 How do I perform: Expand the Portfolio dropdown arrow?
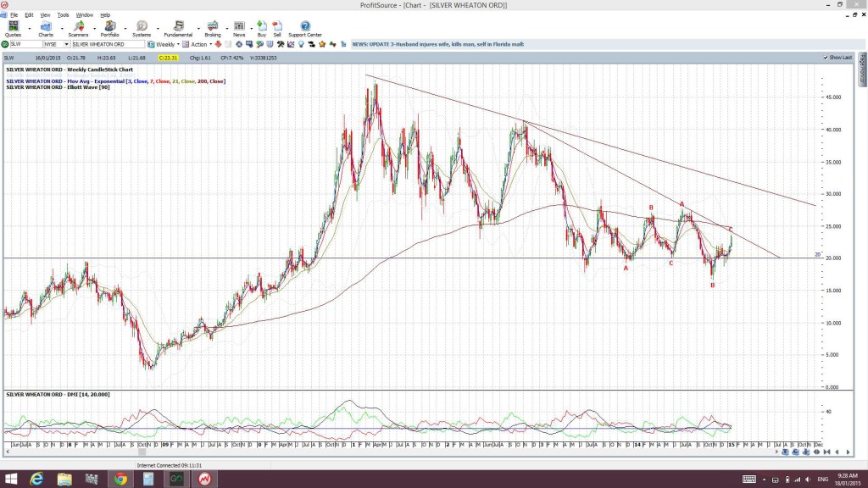[x=125, y=29]
